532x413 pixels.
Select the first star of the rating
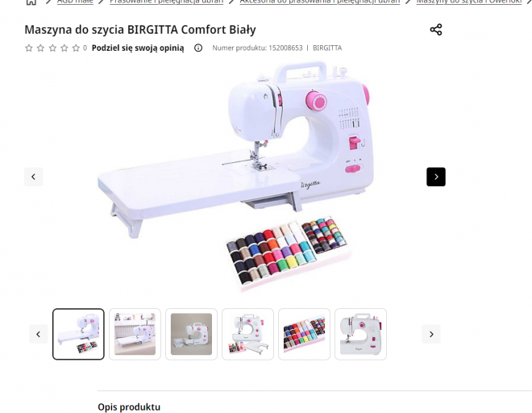29,48
